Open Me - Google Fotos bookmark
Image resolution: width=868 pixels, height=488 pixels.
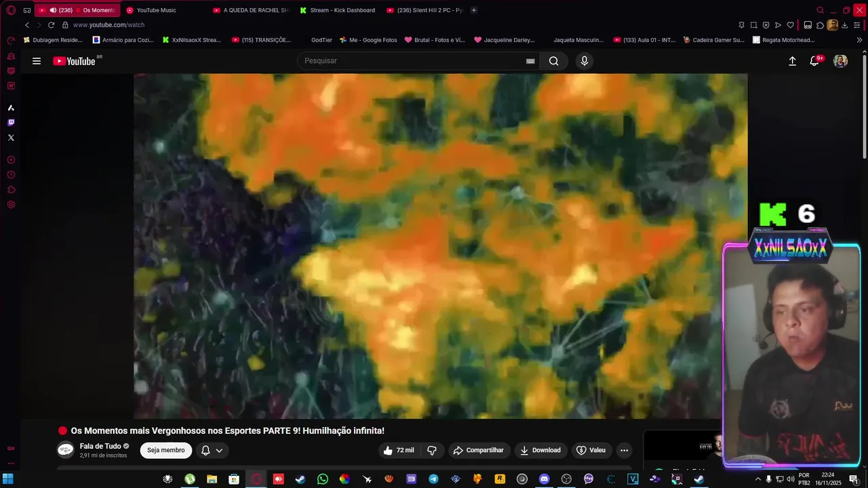368,40
